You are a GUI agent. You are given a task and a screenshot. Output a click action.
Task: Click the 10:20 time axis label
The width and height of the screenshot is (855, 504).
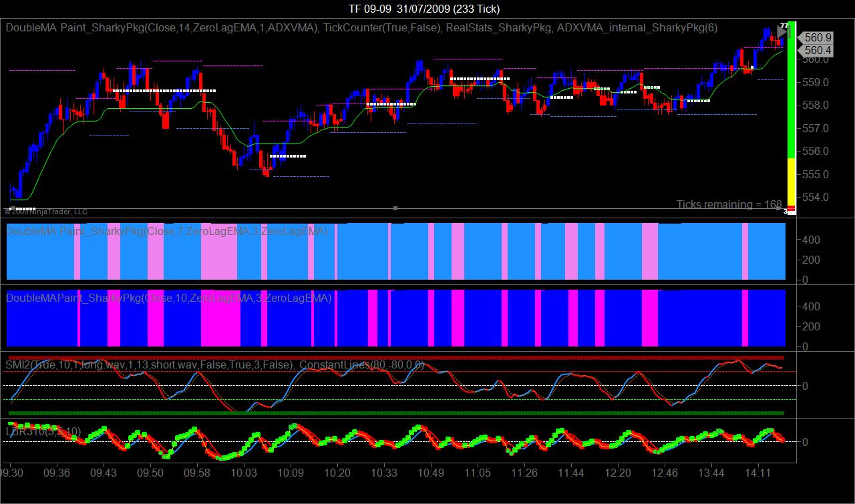pyautogui.click(x=337, y=473)
